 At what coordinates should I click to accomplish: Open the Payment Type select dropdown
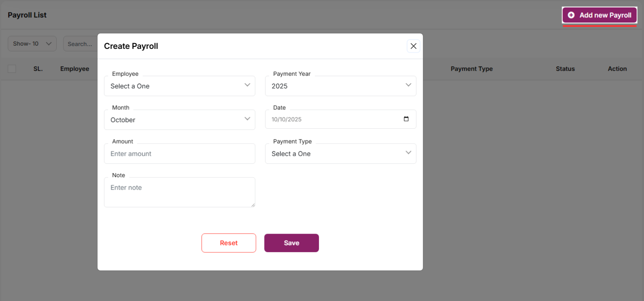pyautogui.click(x=333, y=153)
